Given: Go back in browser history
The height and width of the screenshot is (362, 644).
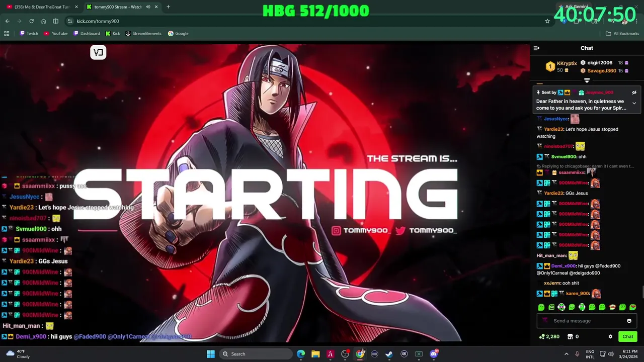Looking at the screenshot, I should point(7,21).
